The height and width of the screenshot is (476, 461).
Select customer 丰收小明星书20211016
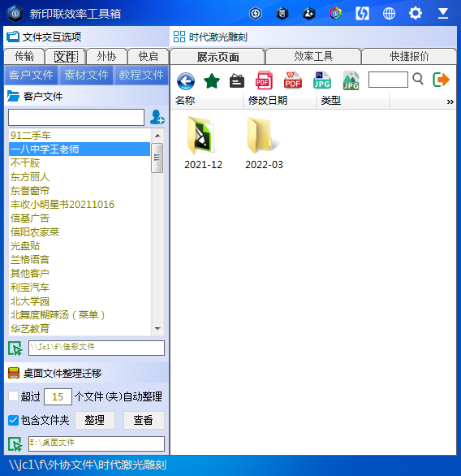(80, 205)
